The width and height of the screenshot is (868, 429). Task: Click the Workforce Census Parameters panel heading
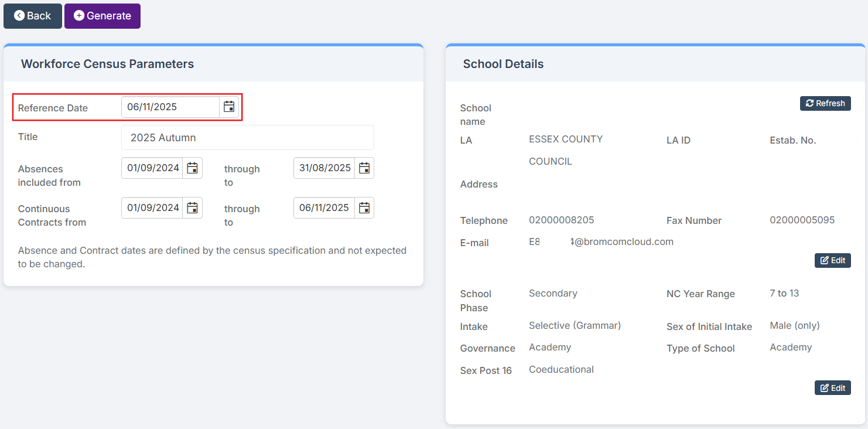(107, 64)
